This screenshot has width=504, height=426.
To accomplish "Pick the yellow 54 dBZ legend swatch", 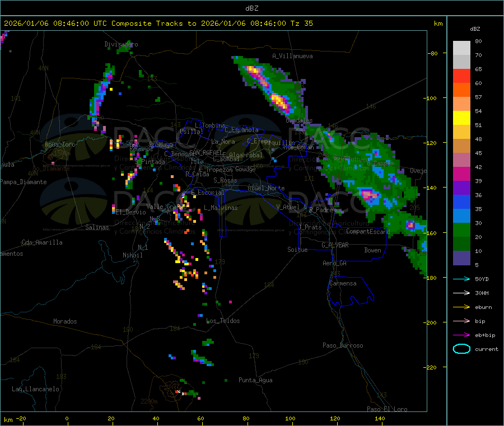I will point(461,118).
